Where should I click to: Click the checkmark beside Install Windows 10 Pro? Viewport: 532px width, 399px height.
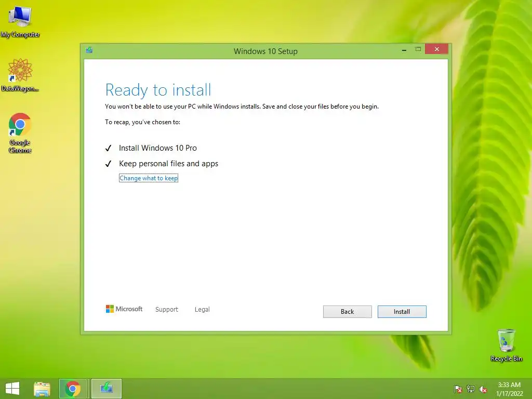click(x=108, y=148)
